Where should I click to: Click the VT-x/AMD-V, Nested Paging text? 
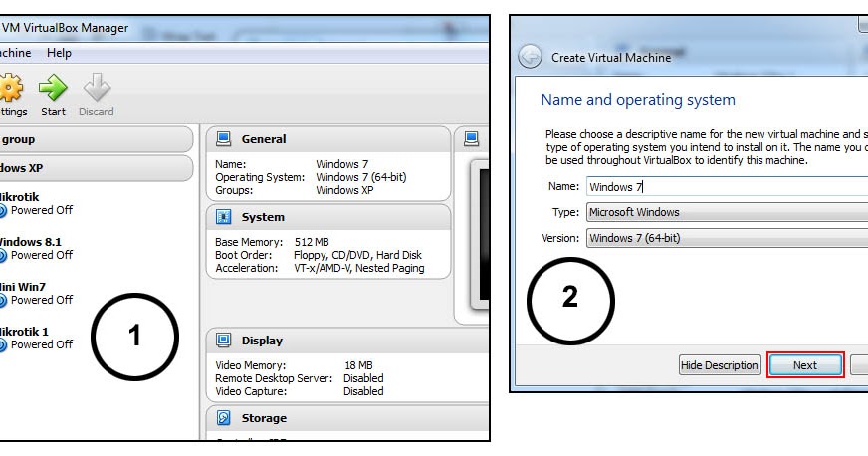tap(359, 269)
